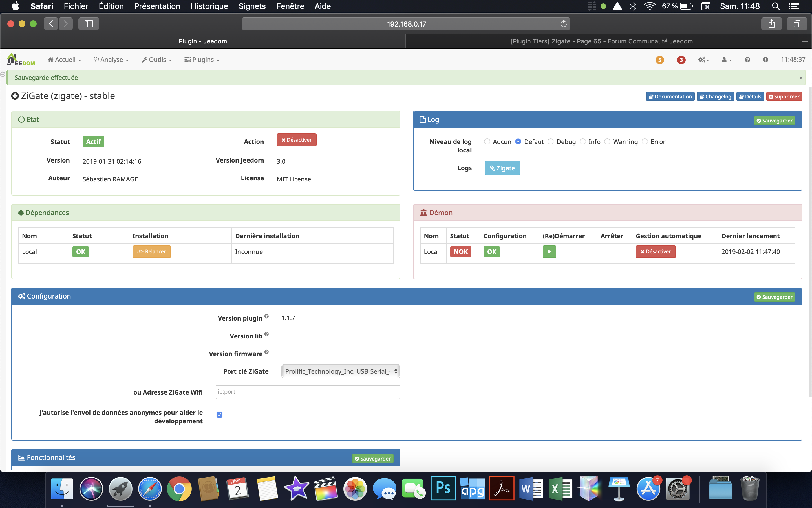This screenshot has width=812, height=508.
Task: Go back via arrow next to ZiGate title
Action: tap(15, 96)
